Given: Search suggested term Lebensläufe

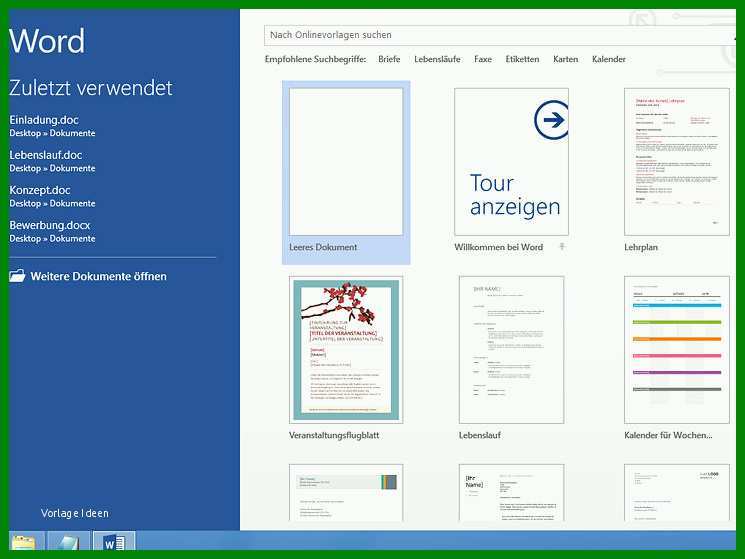Looking at the screenshot, I should (x=437, y=59).
